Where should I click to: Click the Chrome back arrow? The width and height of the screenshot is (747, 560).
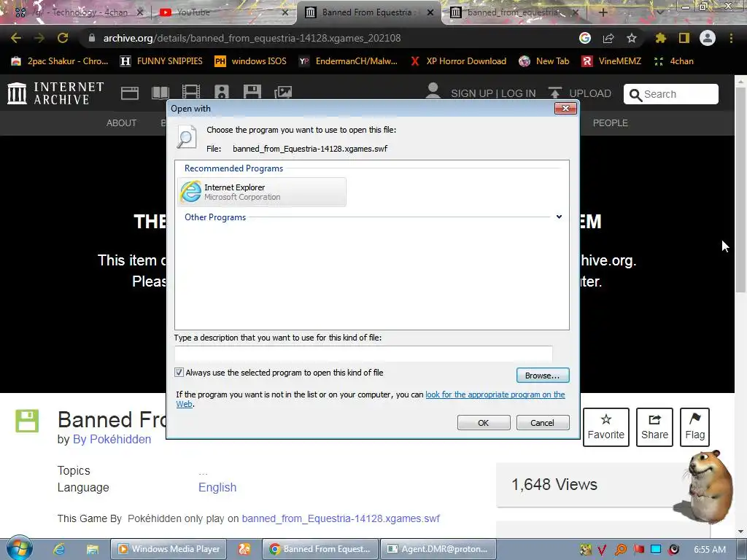pos(16,38)
